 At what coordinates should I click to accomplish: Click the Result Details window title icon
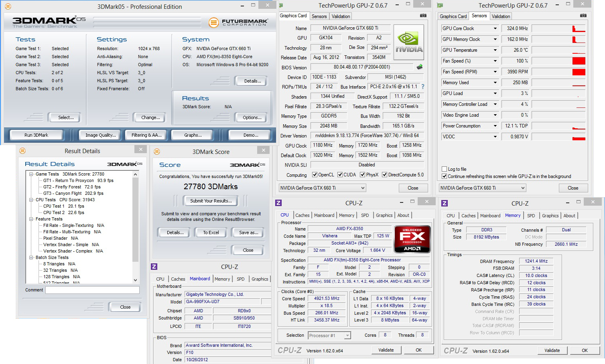pos(22,151)
